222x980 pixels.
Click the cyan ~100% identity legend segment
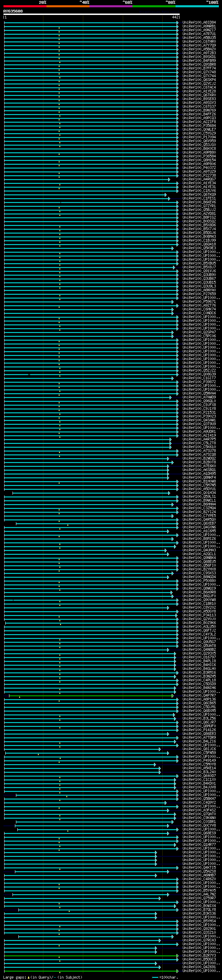197,6
